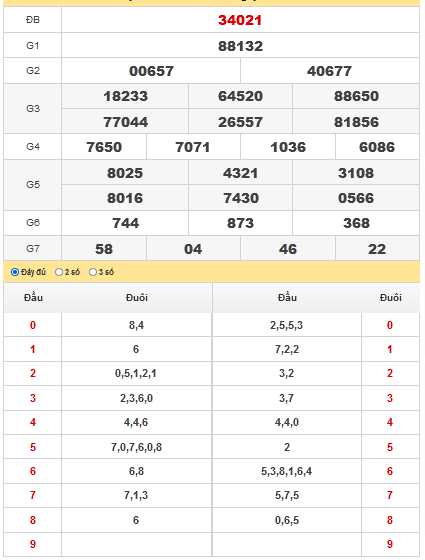Click the ĐB row label
Viewport: 425px width, 560px height.
(33, 20)
